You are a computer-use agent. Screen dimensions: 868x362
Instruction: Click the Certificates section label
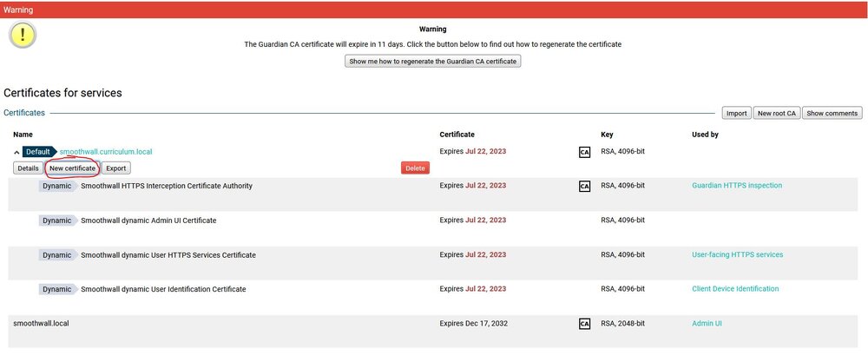pyautogui.click(x=23, y=113)
